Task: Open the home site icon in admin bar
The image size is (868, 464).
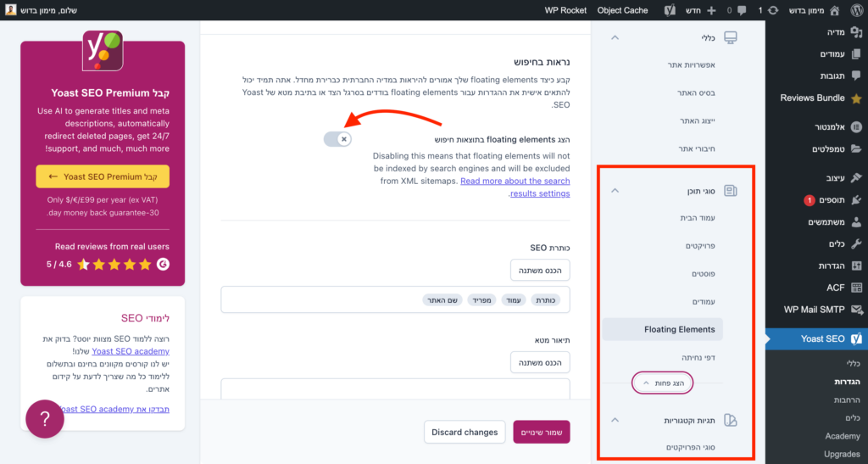Action: (x=835, y=10)
